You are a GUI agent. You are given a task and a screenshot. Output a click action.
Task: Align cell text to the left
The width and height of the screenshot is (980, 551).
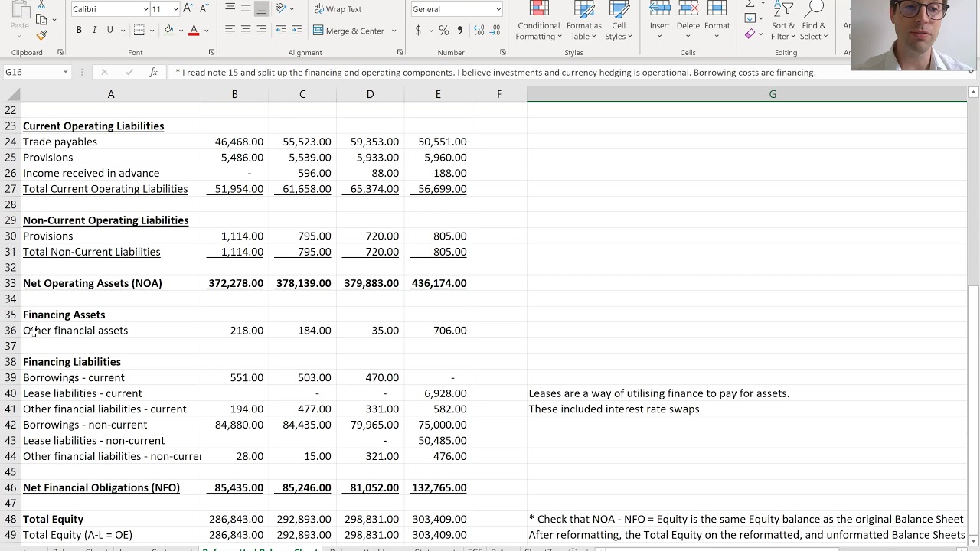230,30
